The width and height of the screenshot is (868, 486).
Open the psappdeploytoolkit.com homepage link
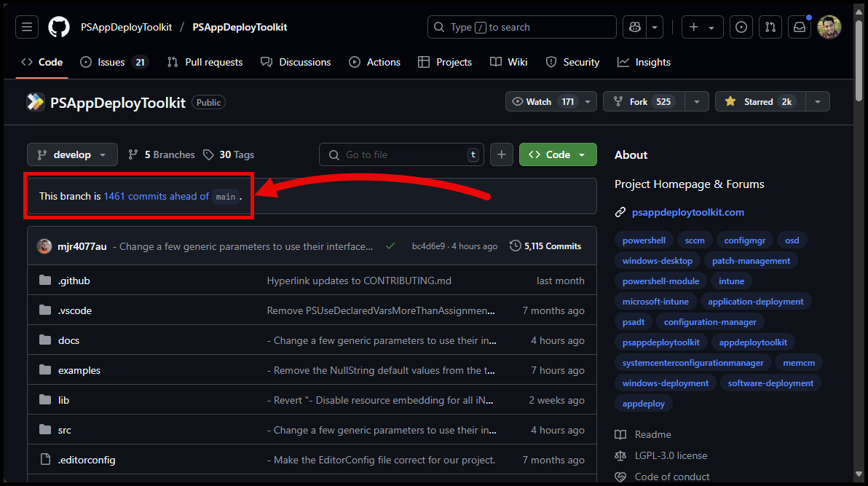(x=687, y=212)
